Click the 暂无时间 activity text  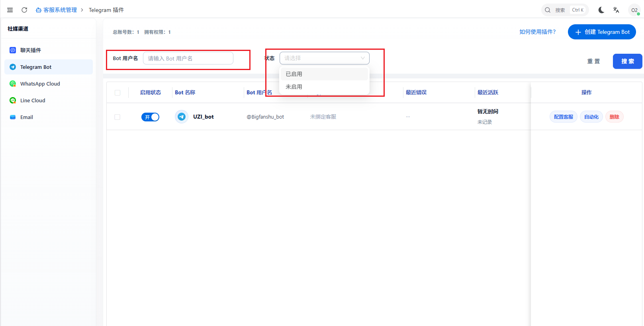click(488, 111)
